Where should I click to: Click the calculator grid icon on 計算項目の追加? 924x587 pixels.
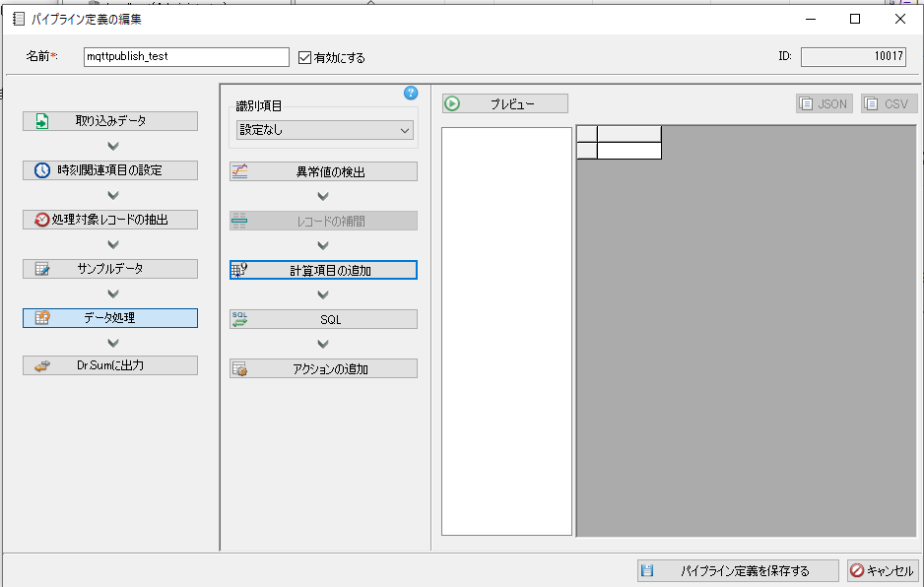click(239, 270)
